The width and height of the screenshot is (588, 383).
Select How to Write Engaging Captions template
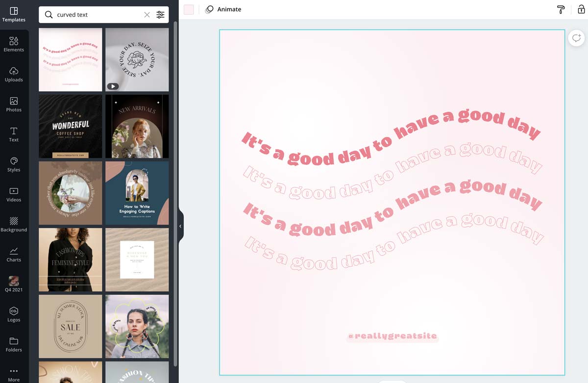137,193
